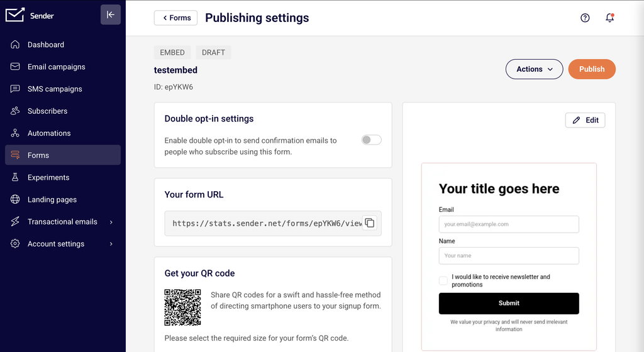Open Account settings
The width and height of the screenshot is (644, 352).
(63, 244)
